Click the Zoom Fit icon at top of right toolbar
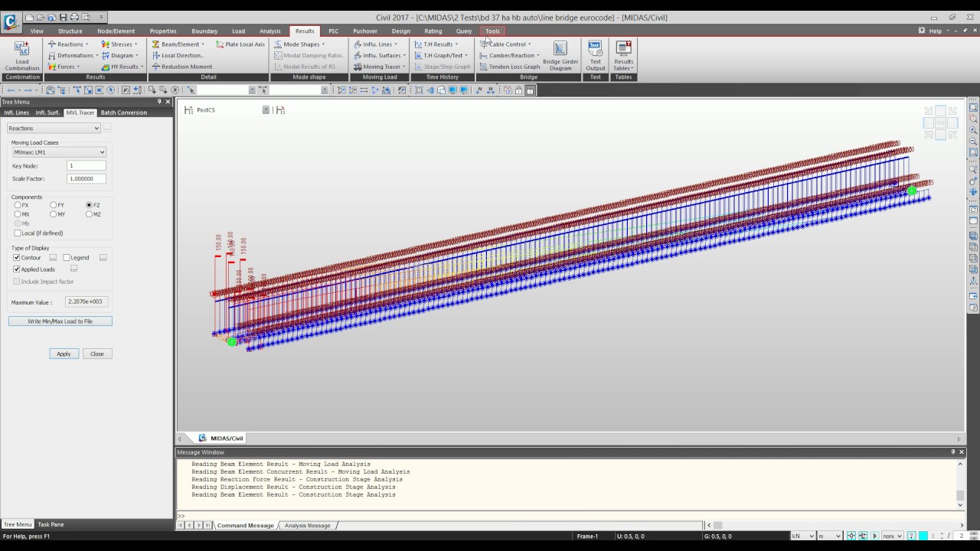Screen dimensions: 980x551 tap(973, 107)
